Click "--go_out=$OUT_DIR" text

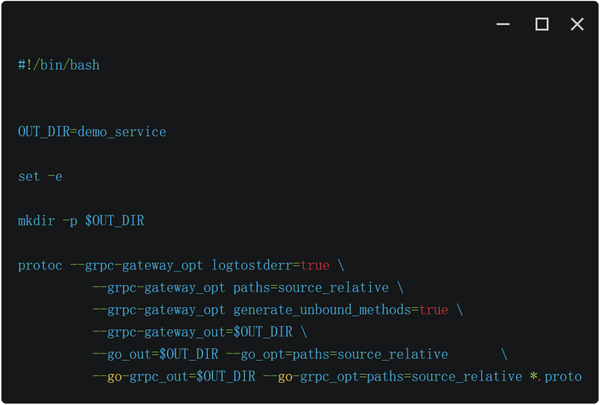coord(155,354)
